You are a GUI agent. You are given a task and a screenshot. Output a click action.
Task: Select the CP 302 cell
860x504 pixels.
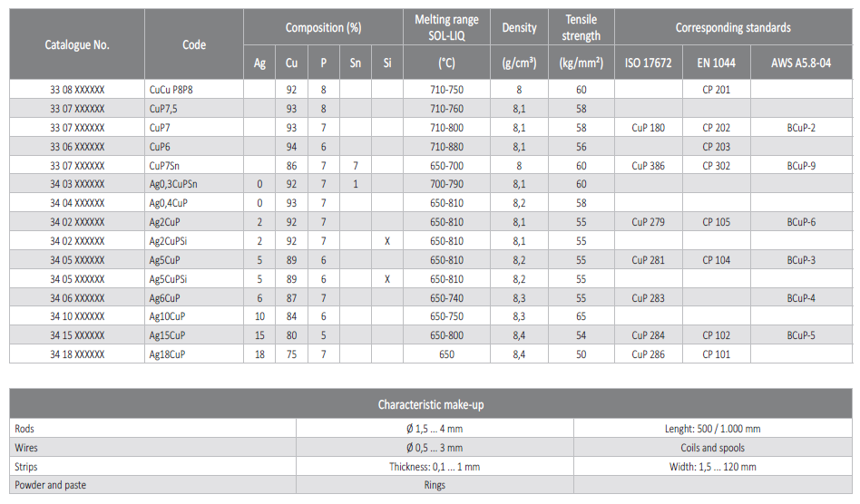[x=716, y=166]
